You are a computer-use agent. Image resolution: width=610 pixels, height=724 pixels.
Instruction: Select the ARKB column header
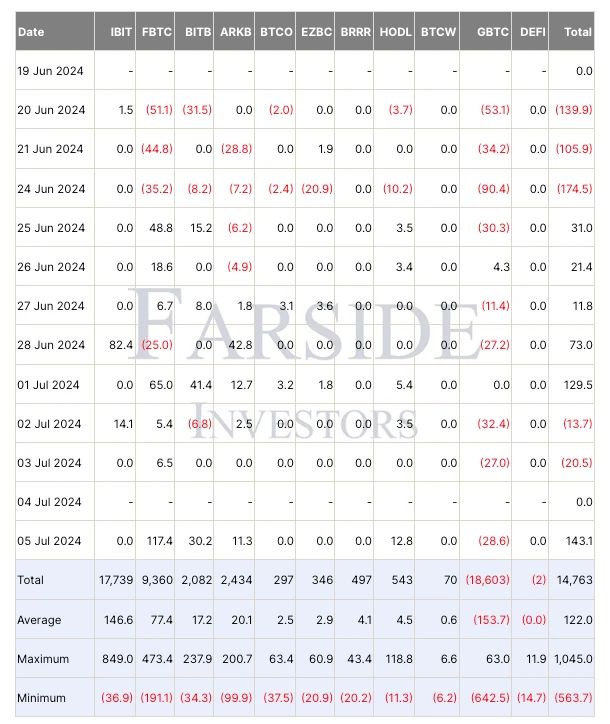pos(236,32)
